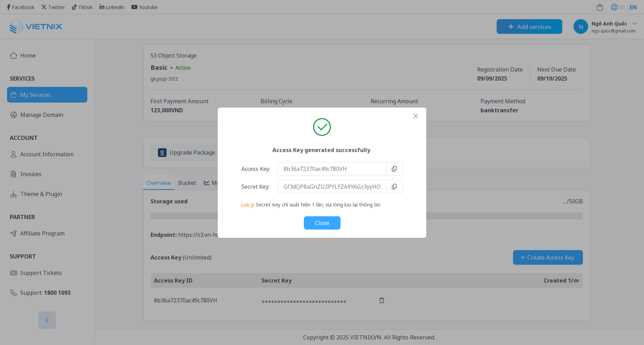Collapse the left sidebar

47,320
